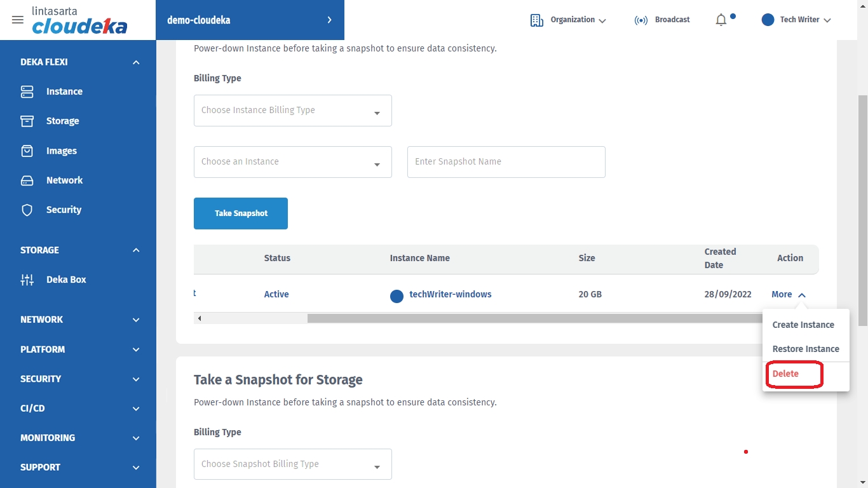Click the Enter Snapshot Name field
Viewport: 868px width, 488px height.
(x=506, y=162)
